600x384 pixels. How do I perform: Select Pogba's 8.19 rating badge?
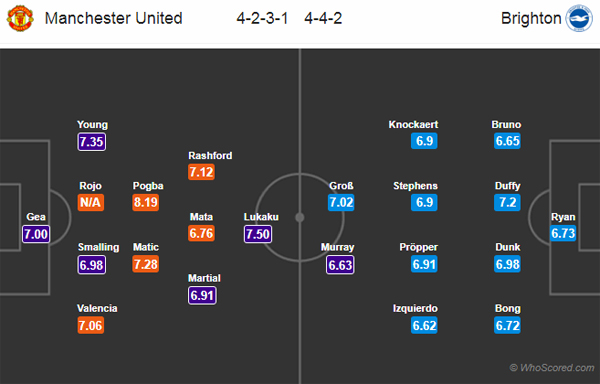coord(146,202)
